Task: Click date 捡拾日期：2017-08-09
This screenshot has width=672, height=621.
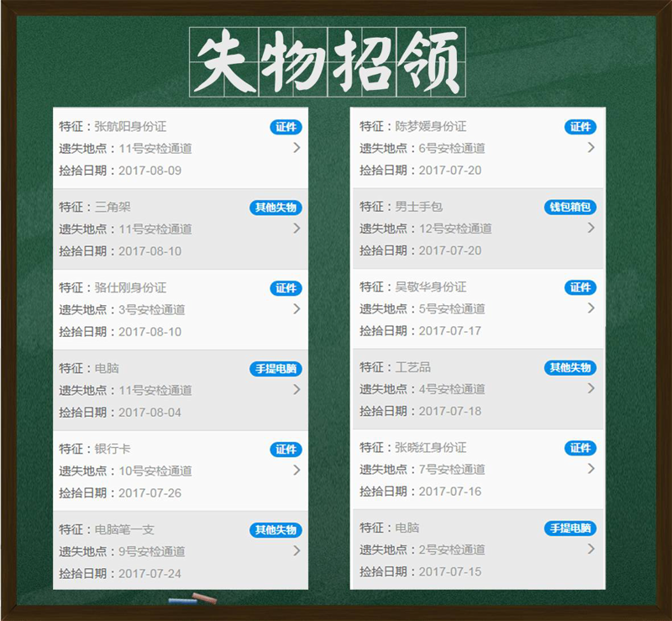Action: [120, 171]
